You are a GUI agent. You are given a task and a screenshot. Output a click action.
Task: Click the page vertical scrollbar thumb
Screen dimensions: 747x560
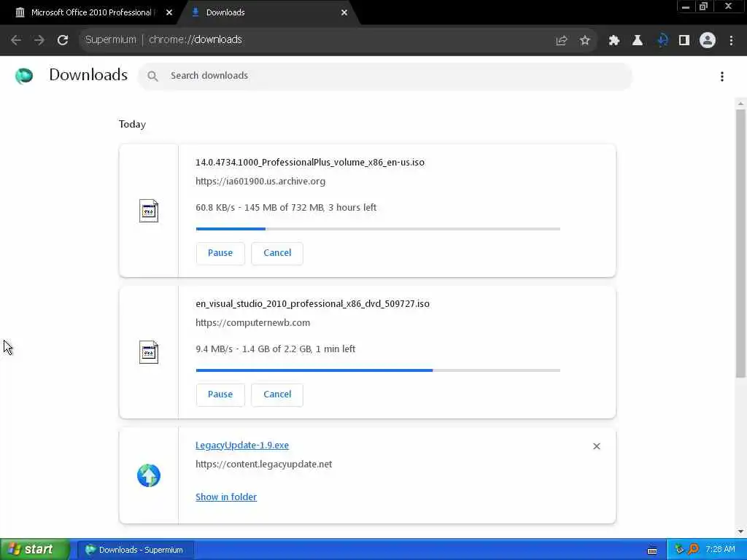click(x=740, y=243)
